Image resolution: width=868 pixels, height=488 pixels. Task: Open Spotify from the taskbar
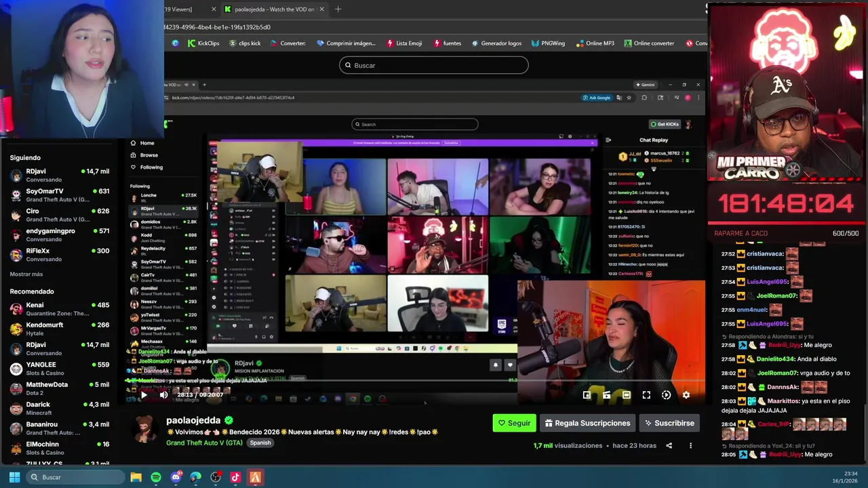tap(156, 477)
